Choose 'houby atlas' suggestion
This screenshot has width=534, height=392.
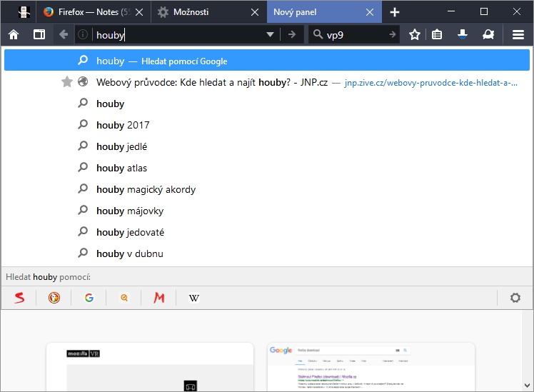[x=267, y=168]
